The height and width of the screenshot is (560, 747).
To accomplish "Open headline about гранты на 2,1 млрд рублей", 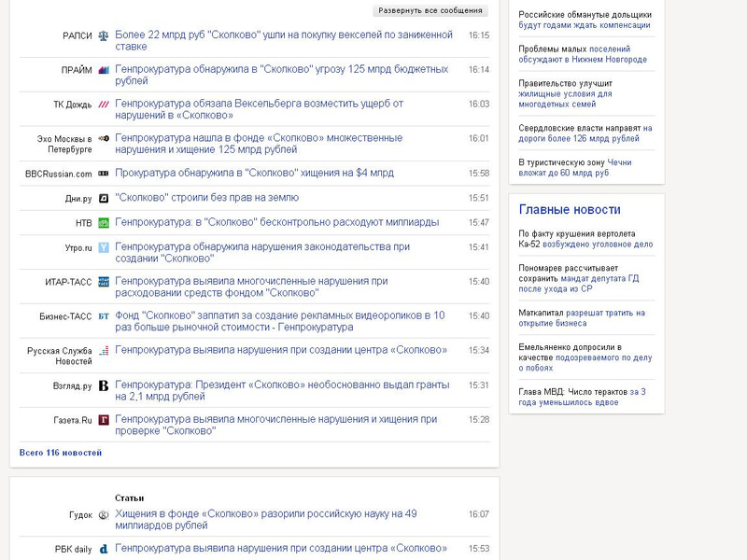I will click(x=282, y=390).
